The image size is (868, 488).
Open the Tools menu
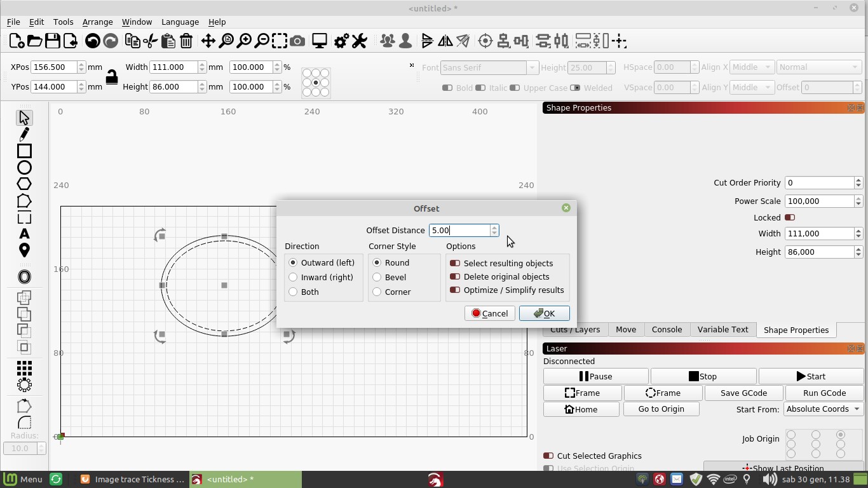point(63,22)
